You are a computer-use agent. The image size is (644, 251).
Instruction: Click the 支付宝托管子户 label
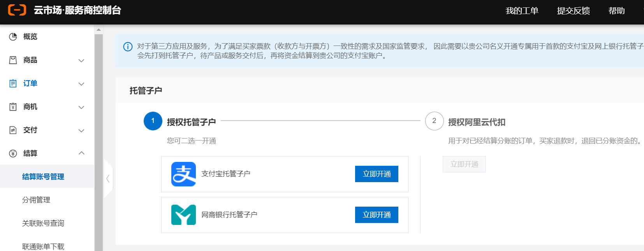226,174
